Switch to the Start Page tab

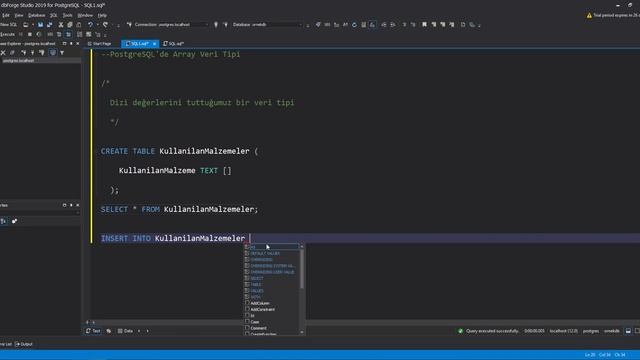click(x=100, y=44)
